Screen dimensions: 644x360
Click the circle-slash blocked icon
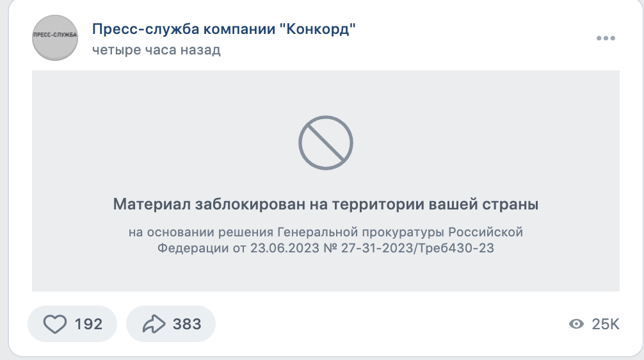[x=326, y=143]
